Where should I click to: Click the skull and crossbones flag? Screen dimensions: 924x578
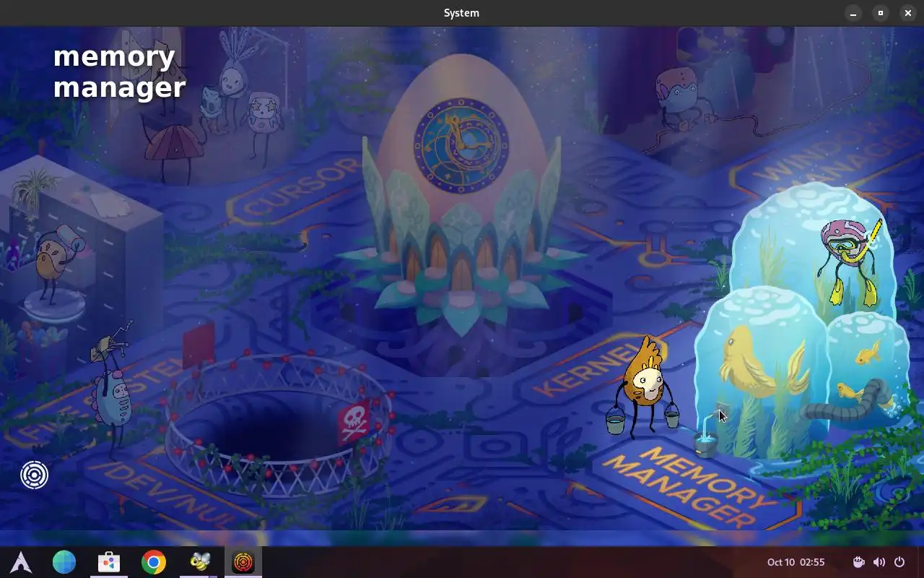coord(354,421)
